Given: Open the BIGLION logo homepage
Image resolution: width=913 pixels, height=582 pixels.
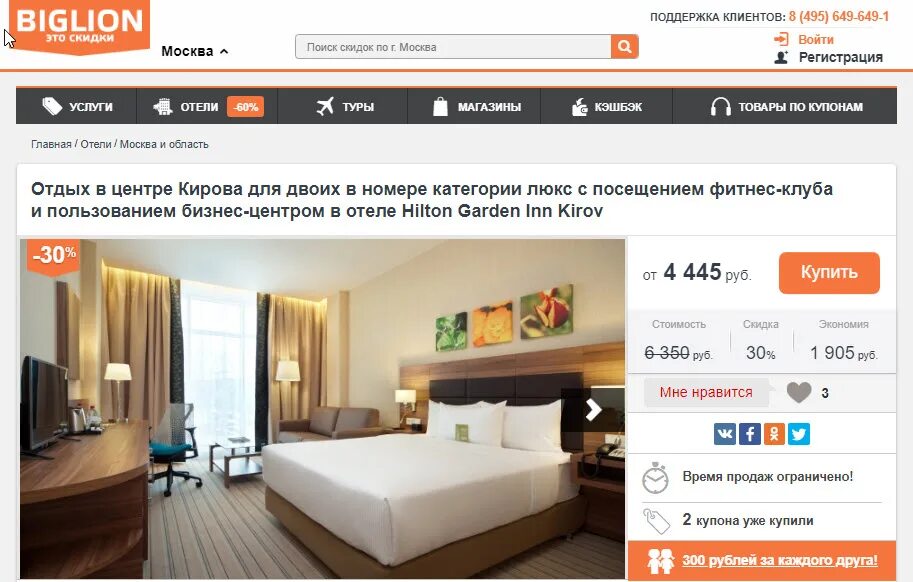Looking at the screenshot, I should click(80, 26).
